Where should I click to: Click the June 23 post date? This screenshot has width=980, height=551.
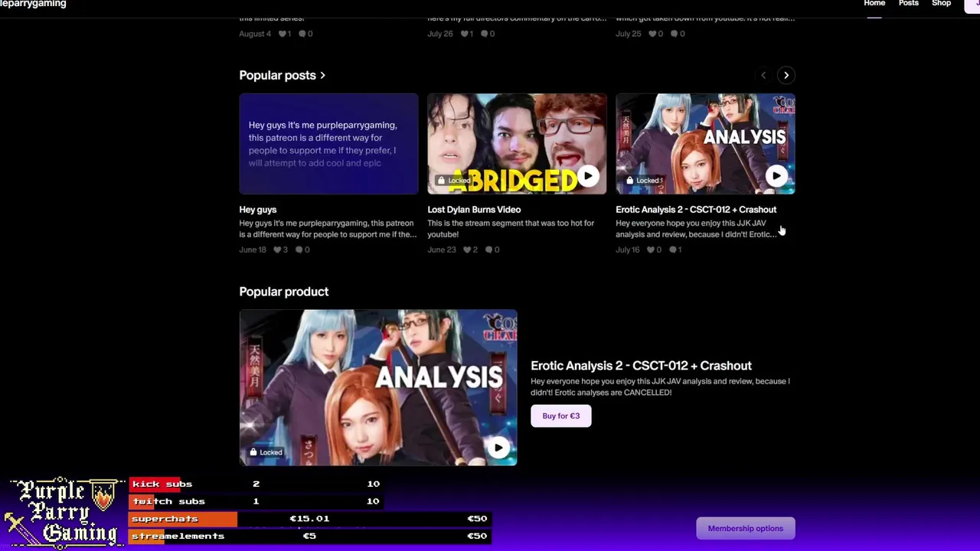pos(442,249)
